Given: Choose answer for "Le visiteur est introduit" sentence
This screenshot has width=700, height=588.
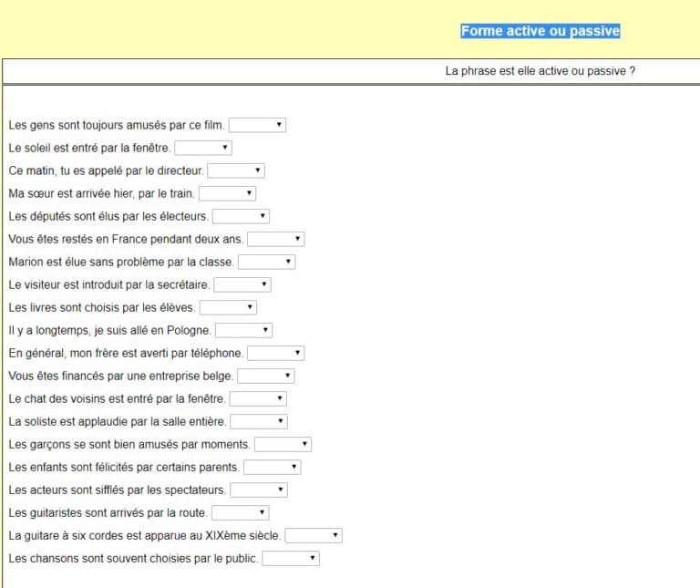Looking at the screenshot, I should 242,284.
